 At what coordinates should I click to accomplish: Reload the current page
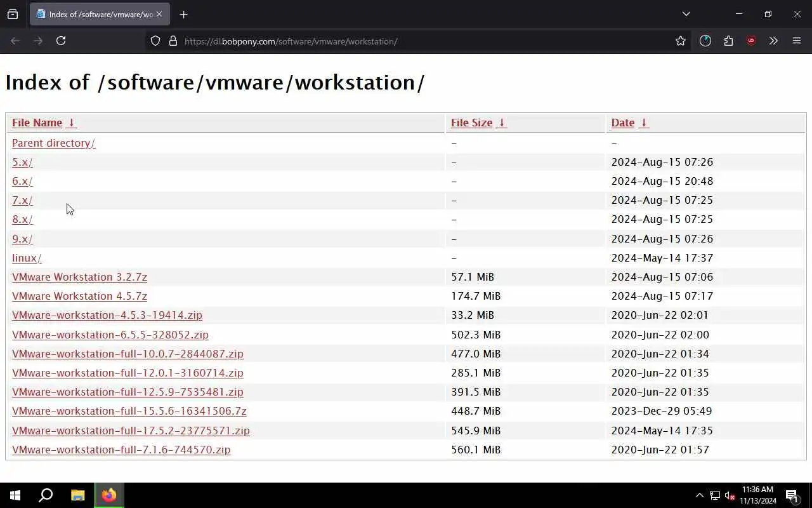[x=61, y=41]
